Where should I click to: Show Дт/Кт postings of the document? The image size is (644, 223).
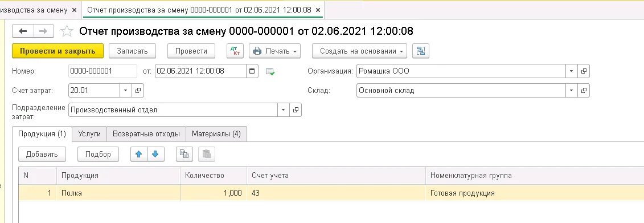tap(235, 51)
